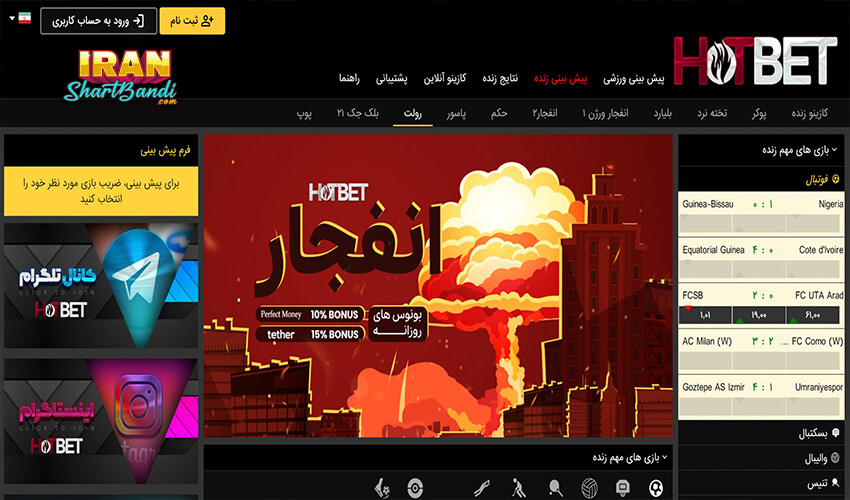The height and width of the screenshot is (500, 850).
Task: Switch to بیلیارد tab
Action: pos(662,113)
